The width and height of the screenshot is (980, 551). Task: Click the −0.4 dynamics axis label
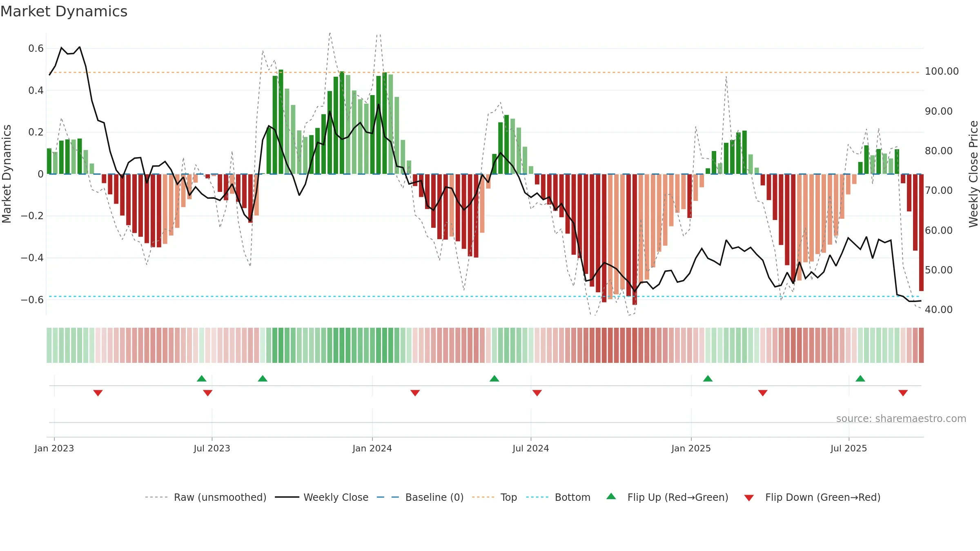[x=32, y=258]
